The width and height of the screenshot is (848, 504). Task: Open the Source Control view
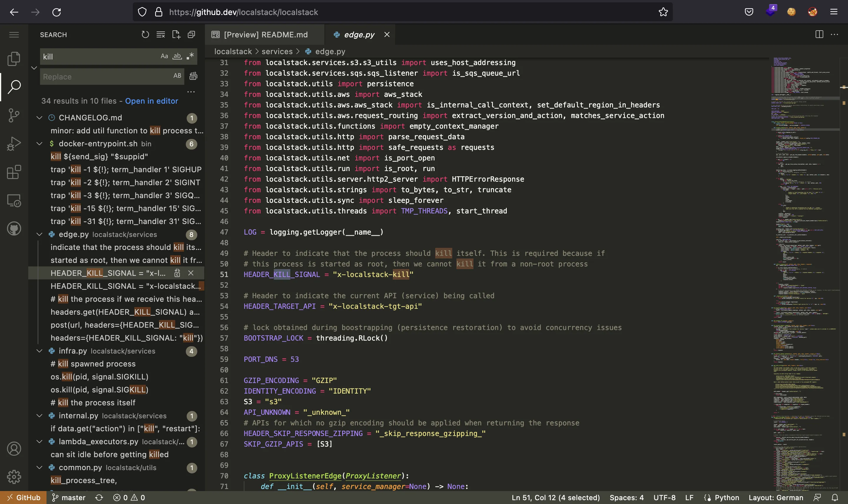[x=14, y=115]
